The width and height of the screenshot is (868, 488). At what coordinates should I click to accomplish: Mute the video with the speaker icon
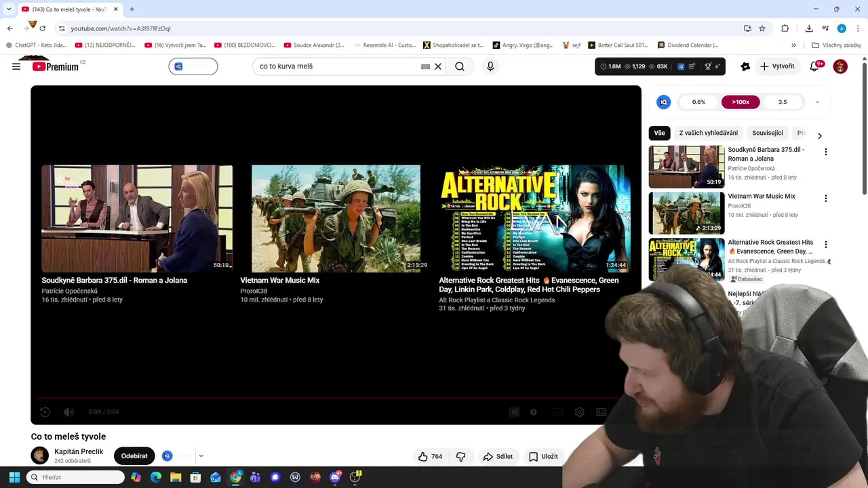(68, 411)
